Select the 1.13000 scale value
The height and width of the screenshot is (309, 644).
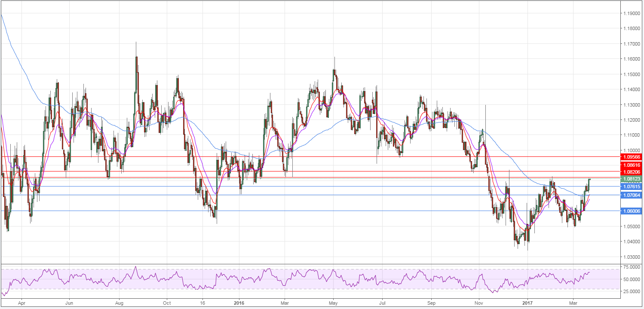(633, 105)
